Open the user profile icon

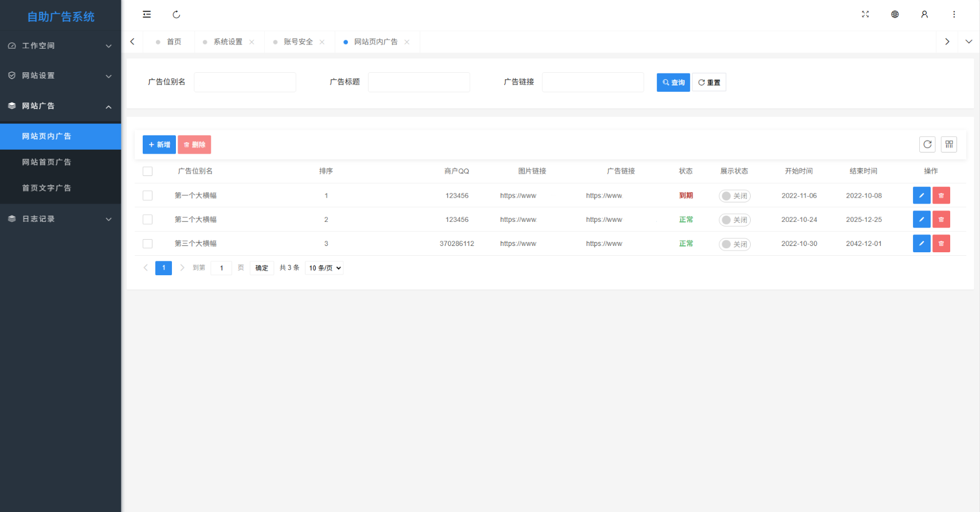[x=924, y=14]
